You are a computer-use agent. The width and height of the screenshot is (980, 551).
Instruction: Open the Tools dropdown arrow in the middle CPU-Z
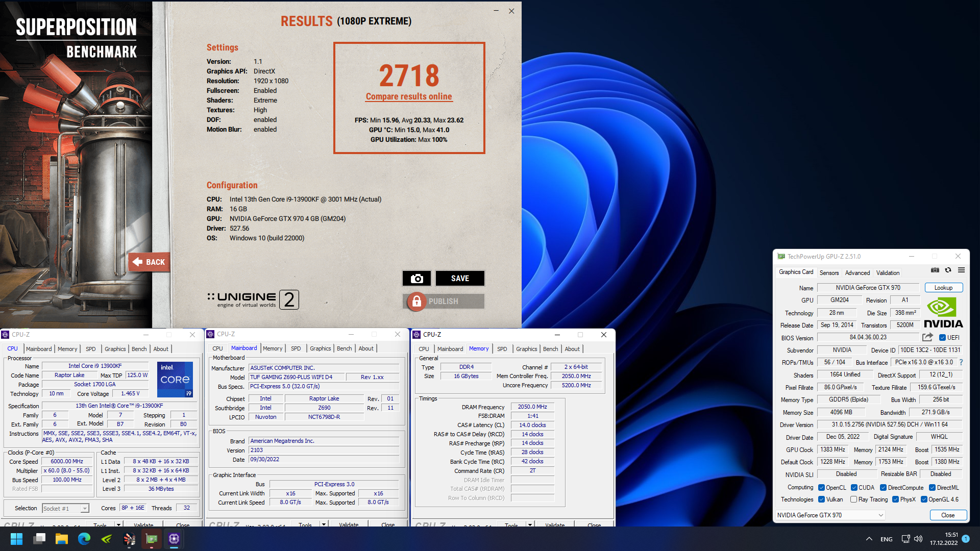coord(324,524)
